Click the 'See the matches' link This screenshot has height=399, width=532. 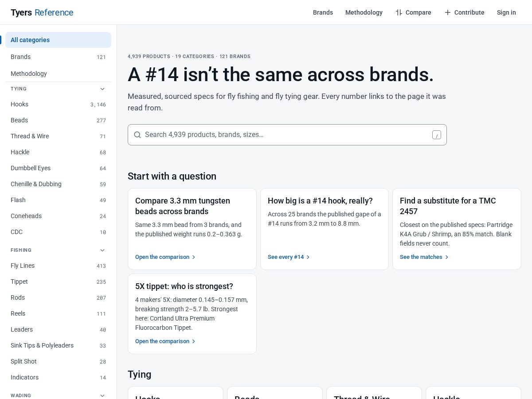pyautogui.click(x=424, y=257)
